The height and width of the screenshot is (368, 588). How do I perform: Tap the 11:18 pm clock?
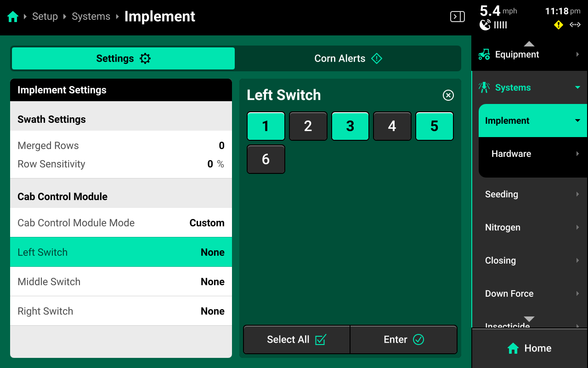click(563, 11)
